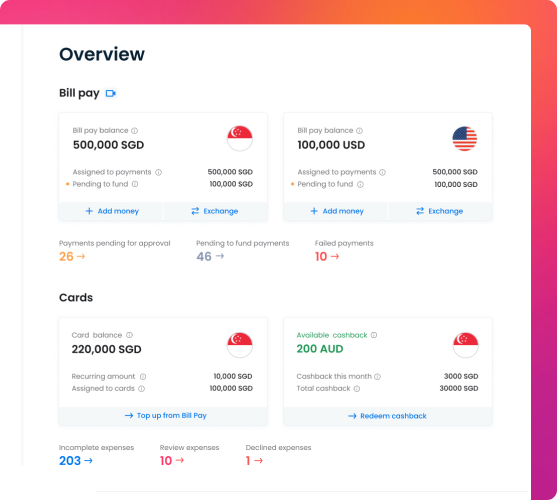Click the Cards section heading

pos(76,298)
